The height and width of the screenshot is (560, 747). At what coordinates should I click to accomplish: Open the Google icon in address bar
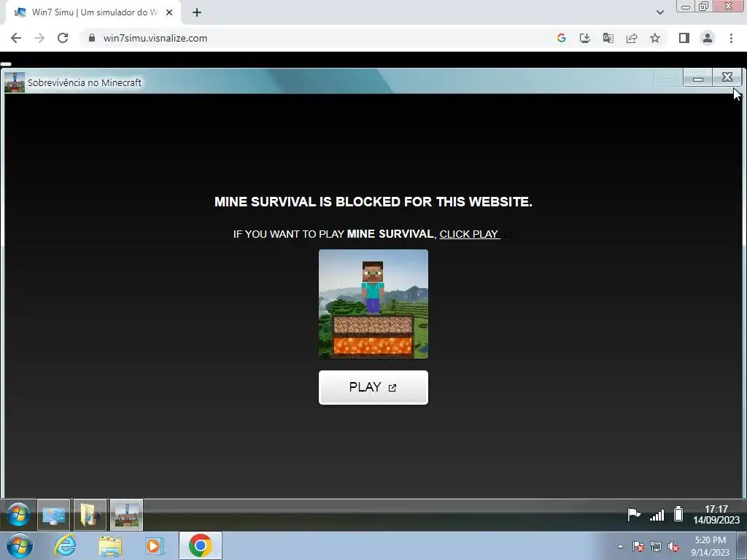pos(561,38)
